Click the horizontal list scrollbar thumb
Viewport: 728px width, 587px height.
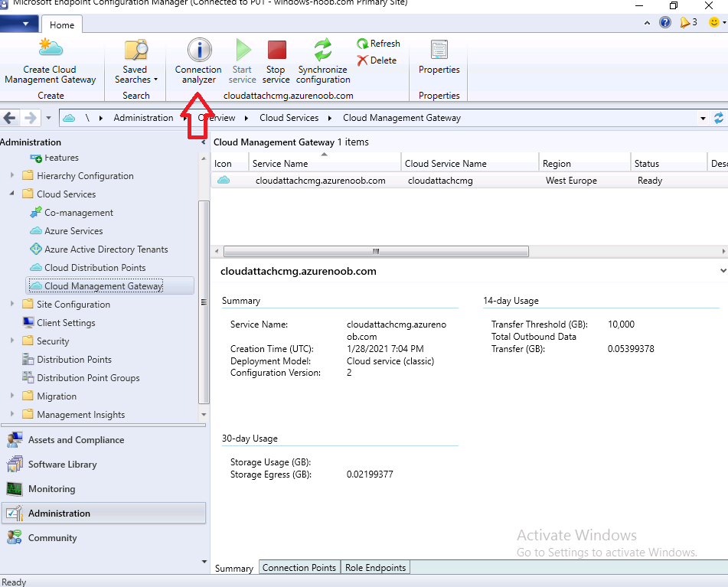click(376, 252)
